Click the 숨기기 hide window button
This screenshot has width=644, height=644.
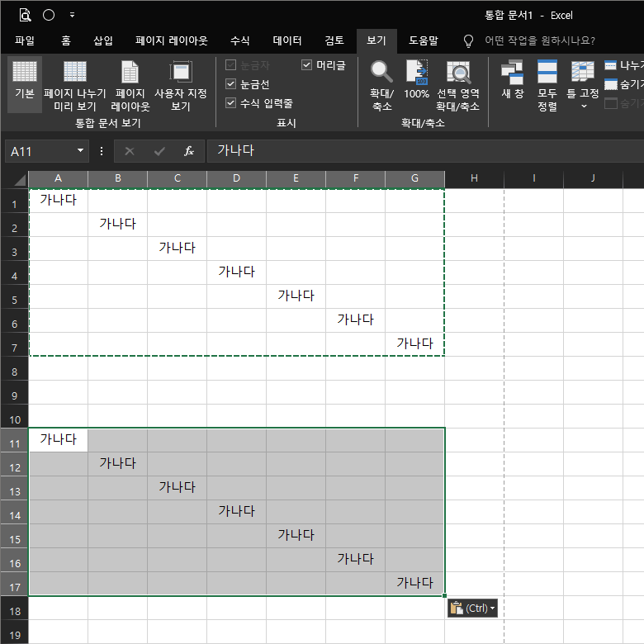(x=624, y=84)
